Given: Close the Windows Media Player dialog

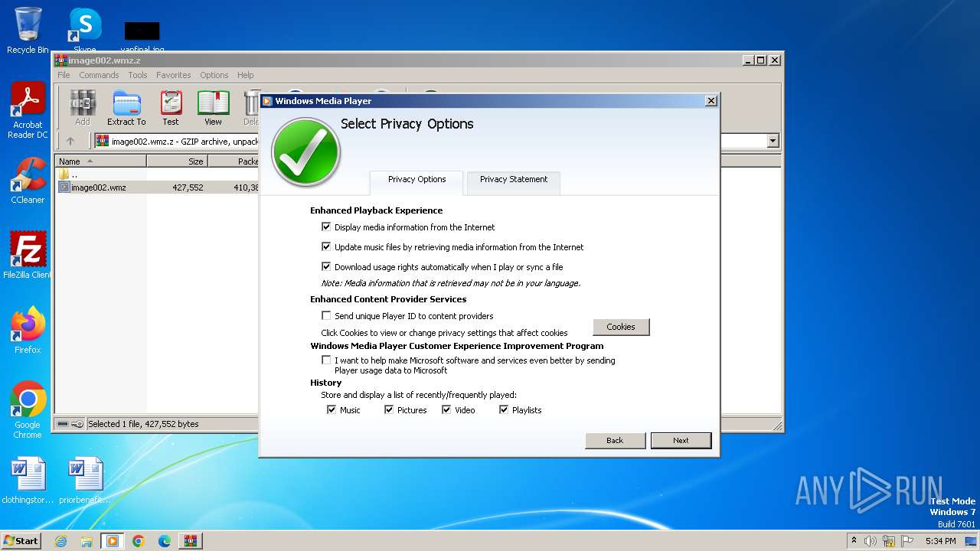Looking at the screenshot, I should click(710, 101).
